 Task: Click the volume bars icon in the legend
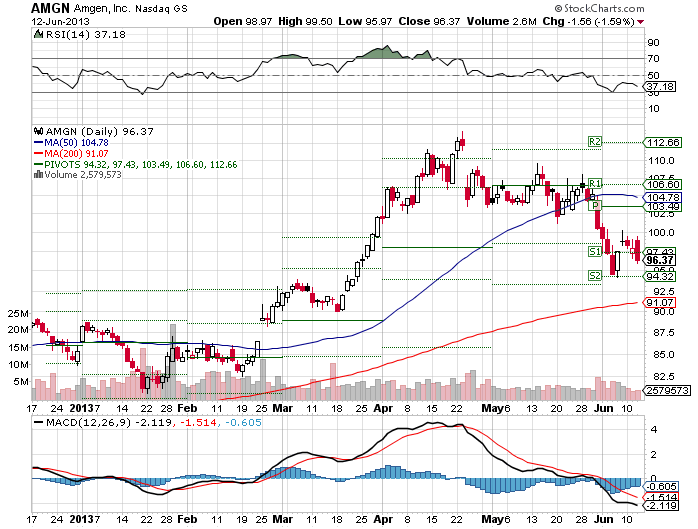39,175
